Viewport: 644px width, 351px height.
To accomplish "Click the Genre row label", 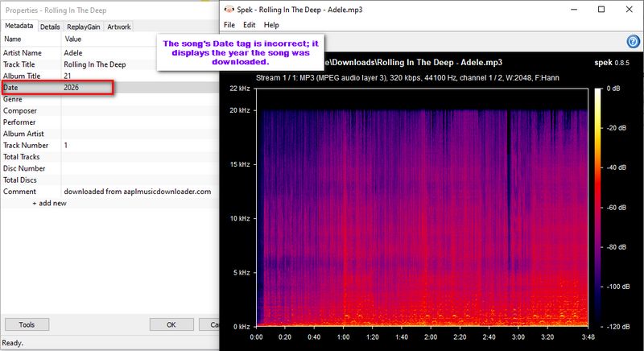I will pyautogui.click(x=13, y=99).
